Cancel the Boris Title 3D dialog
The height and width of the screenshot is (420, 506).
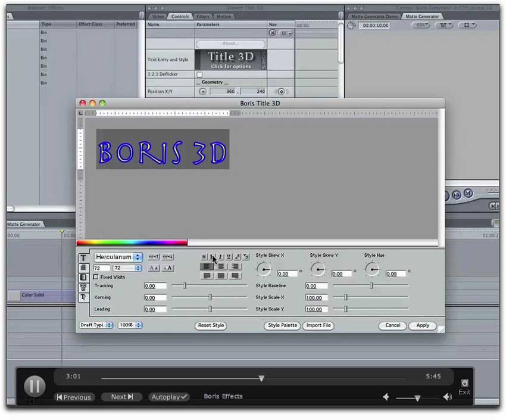[392, 325]
